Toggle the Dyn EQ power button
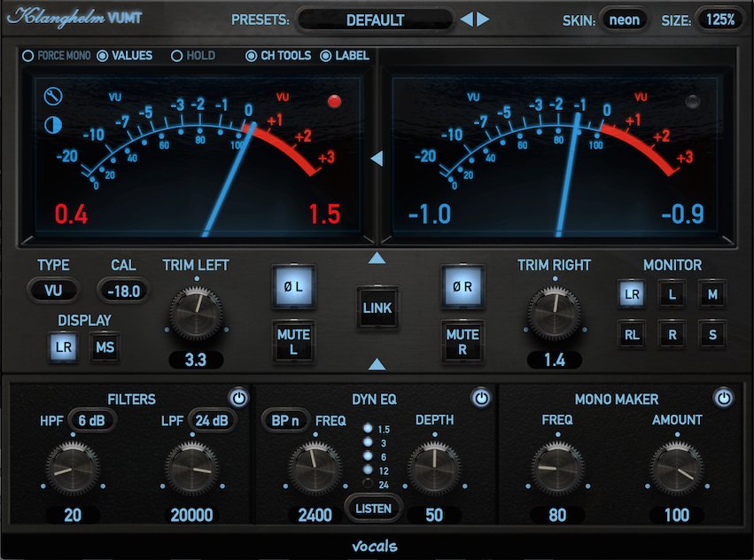The height and width of the screenshot is (560, 754). (481, 399)
